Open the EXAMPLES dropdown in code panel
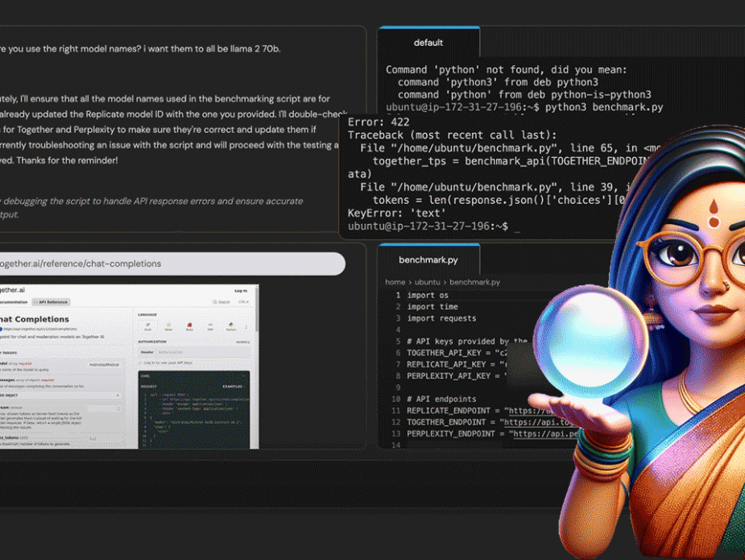The height and width of the screenshot is (560, 745). [x=234, y=387]
